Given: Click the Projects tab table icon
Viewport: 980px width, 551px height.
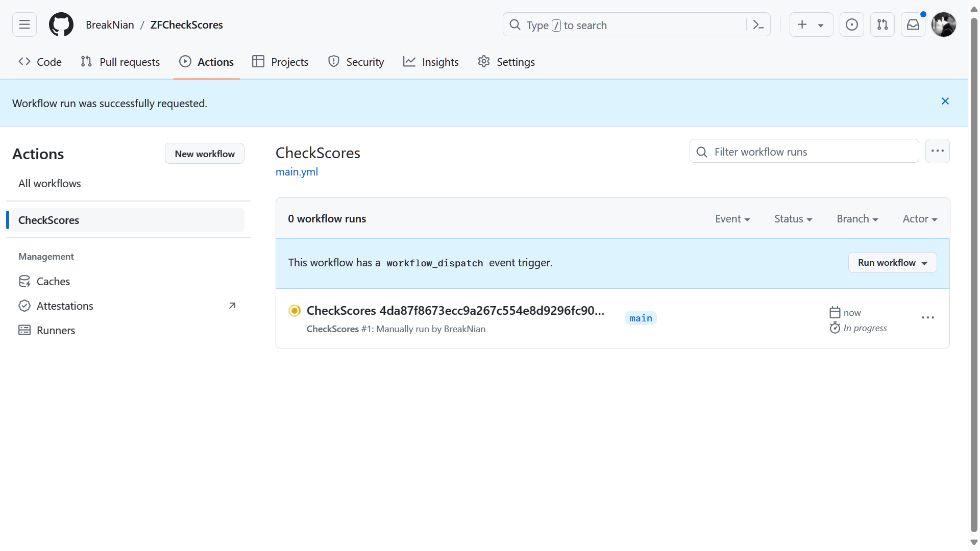Looking at the screenshot, I should pos(258,62).
